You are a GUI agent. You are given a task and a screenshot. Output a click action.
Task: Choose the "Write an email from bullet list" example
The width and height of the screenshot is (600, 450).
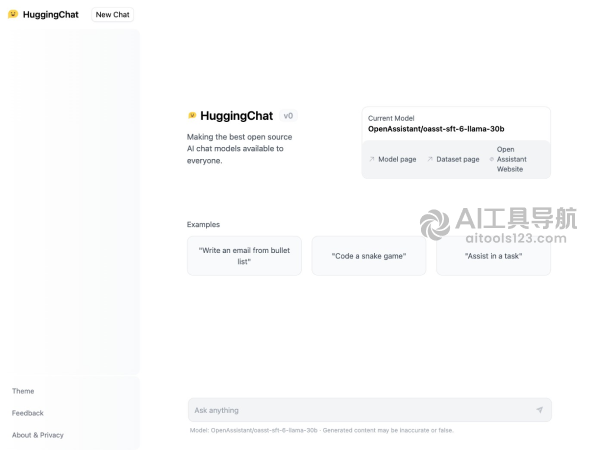[x=244, y=256]
